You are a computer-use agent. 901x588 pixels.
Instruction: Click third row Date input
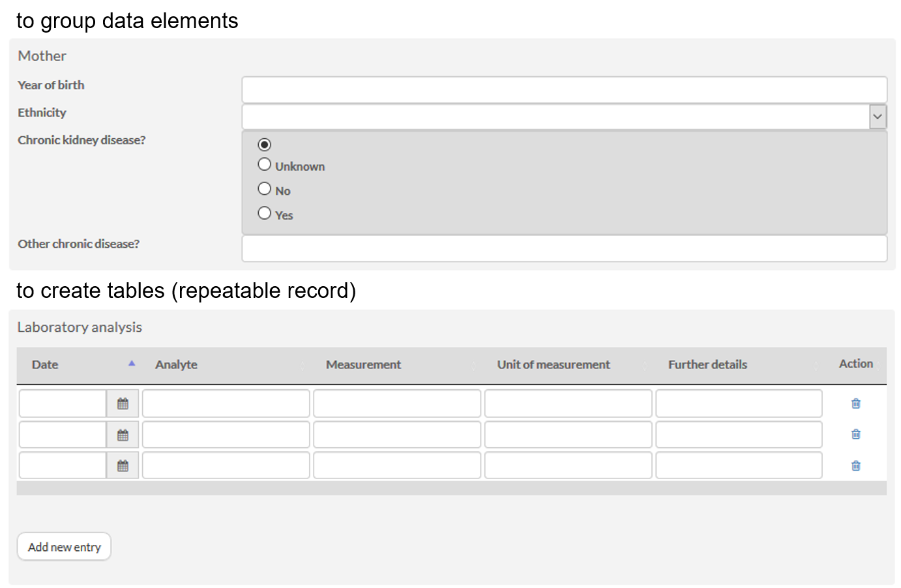63,465
